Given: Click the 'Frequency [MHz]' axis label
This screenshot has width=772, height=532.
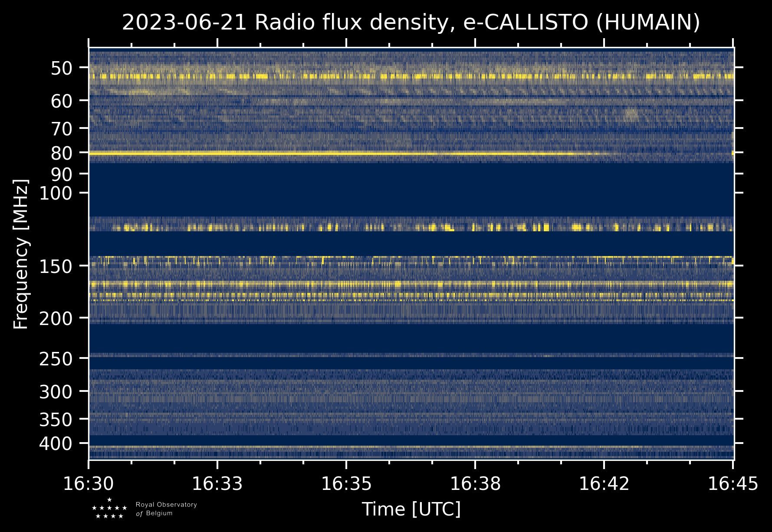Looking at the screenshot, I should click(x=21, y=254).
